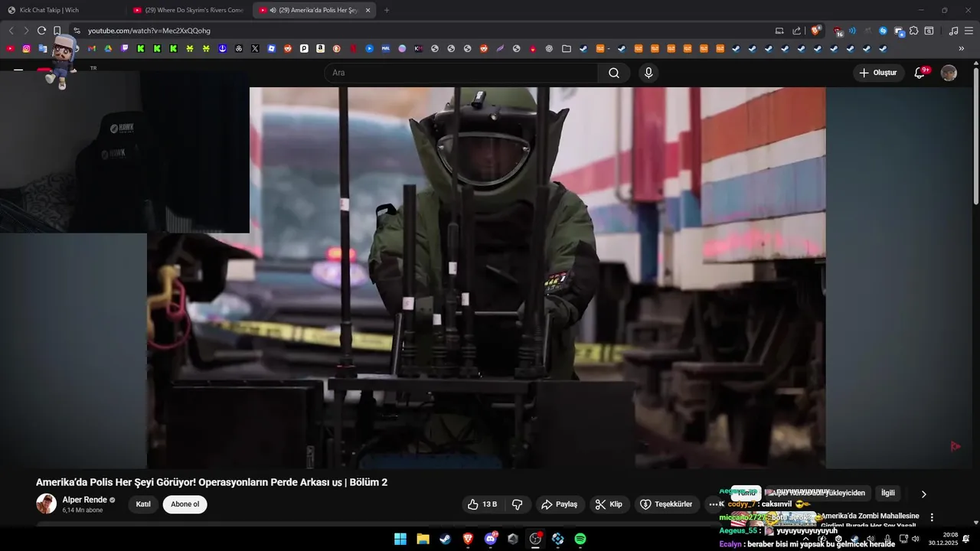980x551 pixels.
Task: Open the X (Twitter) bookmark
Action: [x=255, y=48]
